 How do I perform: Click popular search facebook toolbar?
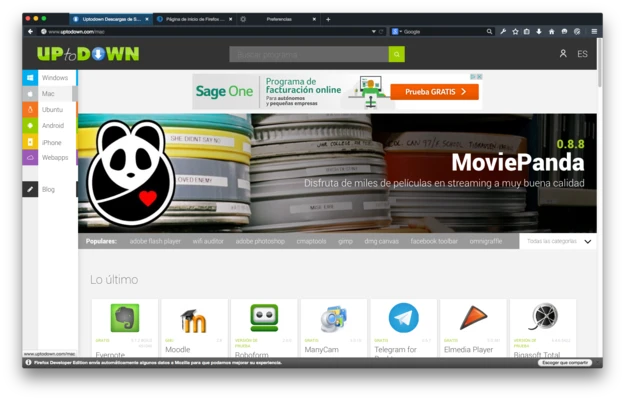[x=434, y=241]
